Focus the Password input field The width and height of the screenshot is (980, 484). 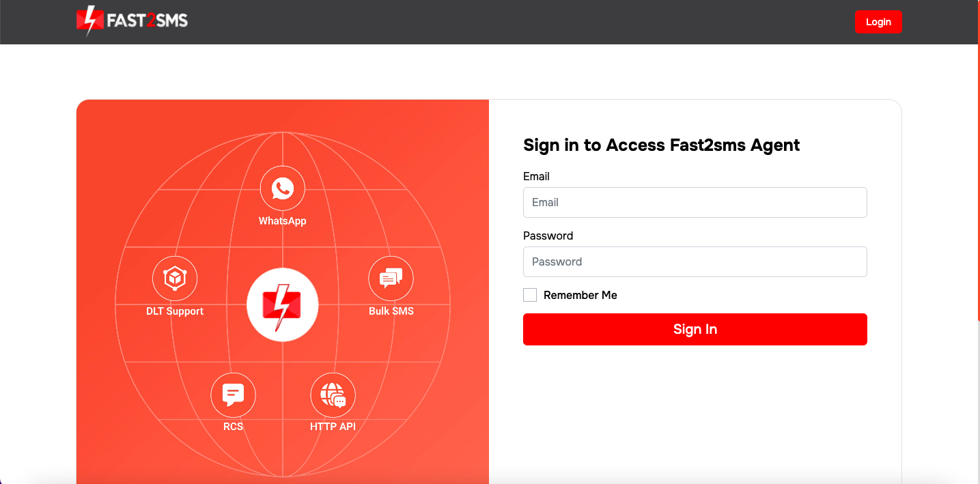pyautogui.click(x=695, y=261)
